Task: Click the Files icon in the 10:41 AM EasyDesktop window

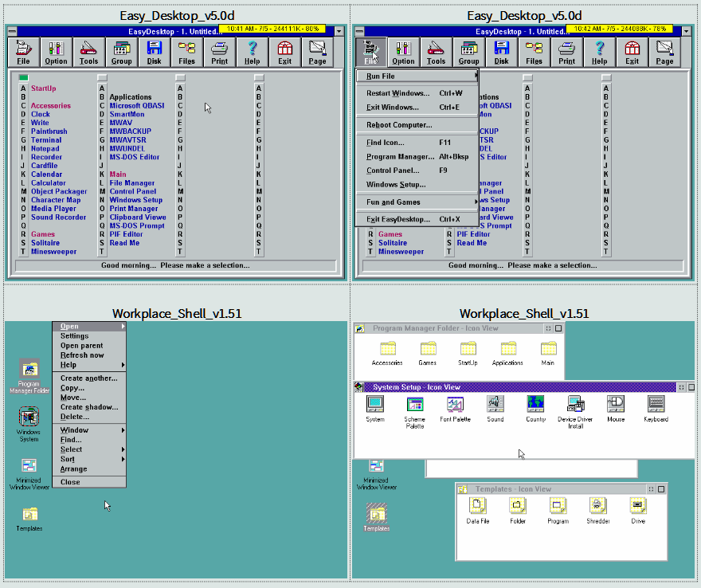Action: point(186,53)
